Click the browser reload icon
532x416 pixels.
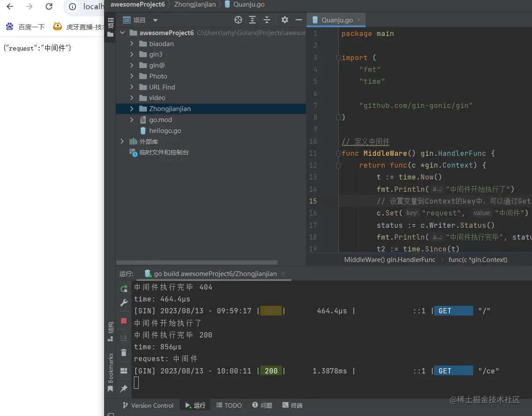tap(49, 7)
